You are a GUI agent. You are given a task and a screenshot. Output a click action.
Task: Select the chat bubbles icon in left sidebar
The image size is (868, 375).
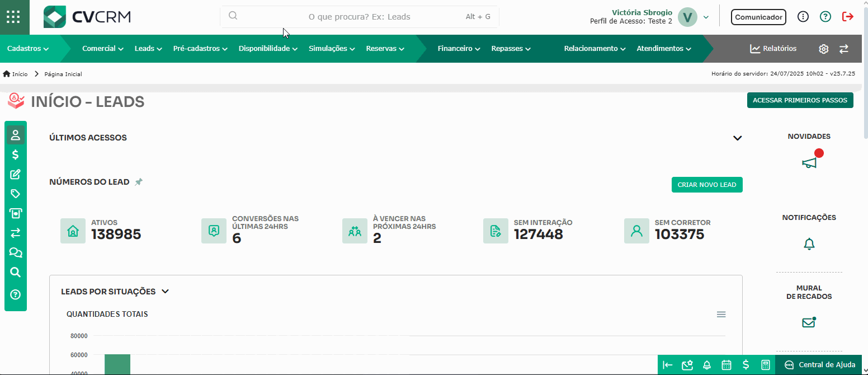[x=16, y=253]
